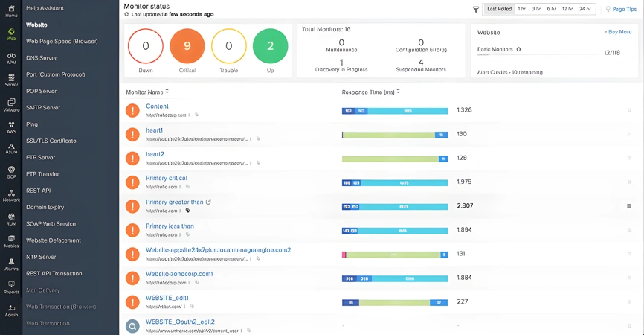Select the 3 hr time range
Image resolution: width=644 pixels, height=335 pixels.
coord(536,9)
